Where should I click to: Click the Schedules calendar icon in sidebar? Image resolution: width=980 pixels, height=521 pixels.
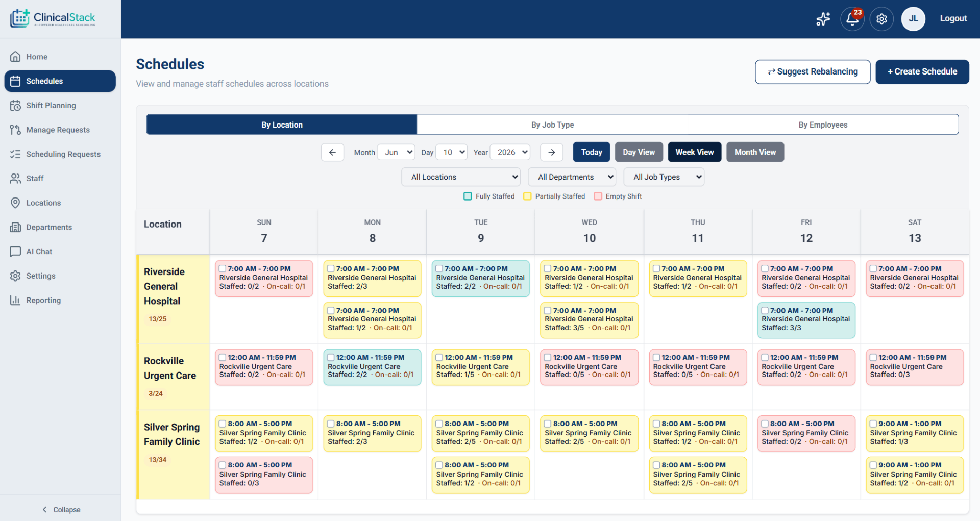[15, 81]
